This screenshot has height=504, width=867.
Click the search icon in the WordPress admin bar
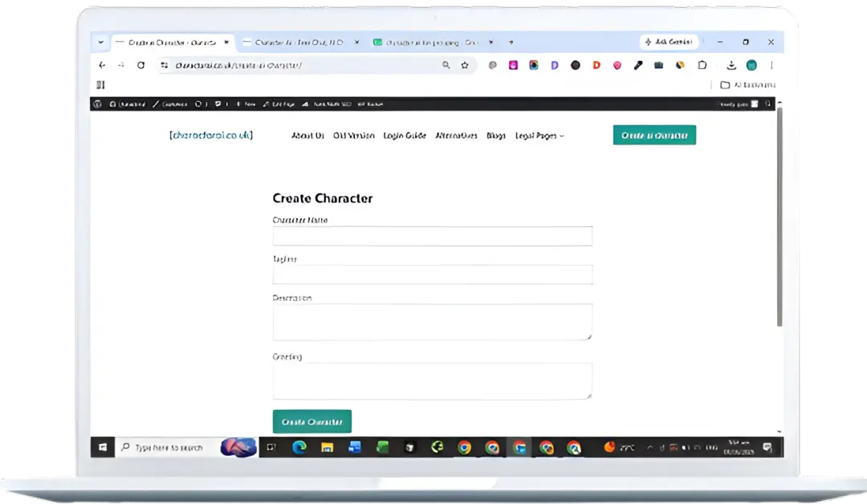pos(767,104)
